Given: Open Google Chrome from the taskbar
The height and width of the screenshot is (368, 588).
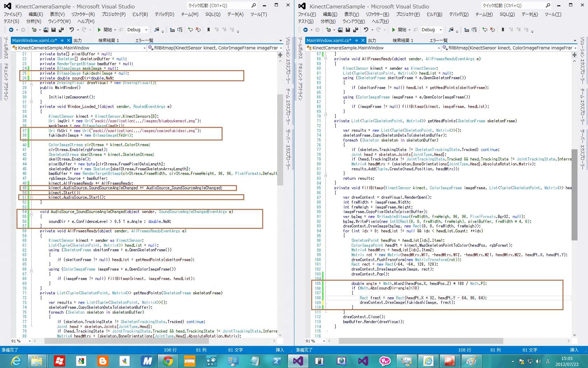Looking at the screenshot, I should tap(168, 361).
